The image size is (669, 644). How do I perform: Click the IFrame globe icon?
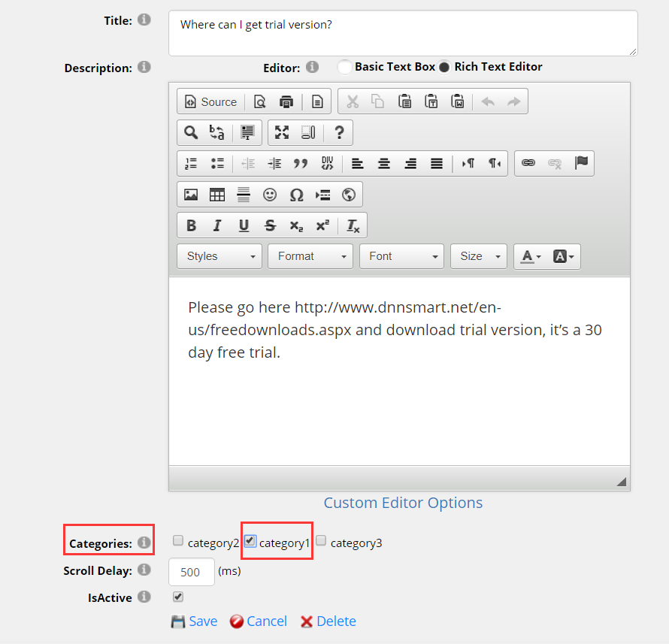349,195
